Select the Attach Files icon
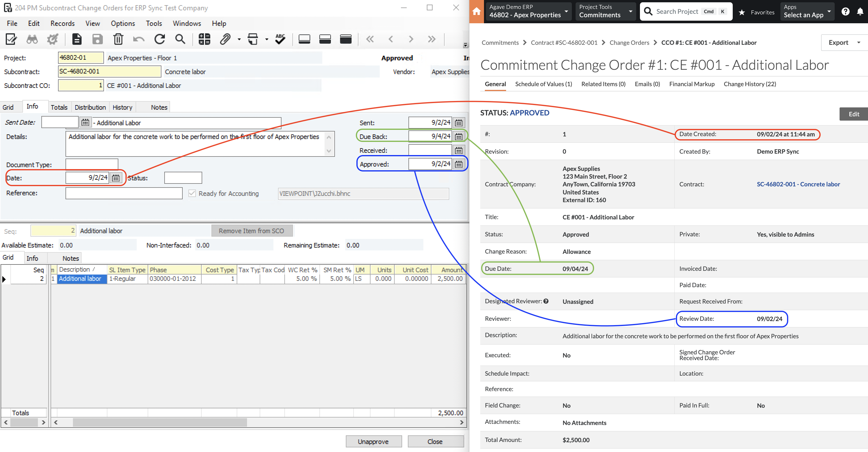 (x=225, y=39)
